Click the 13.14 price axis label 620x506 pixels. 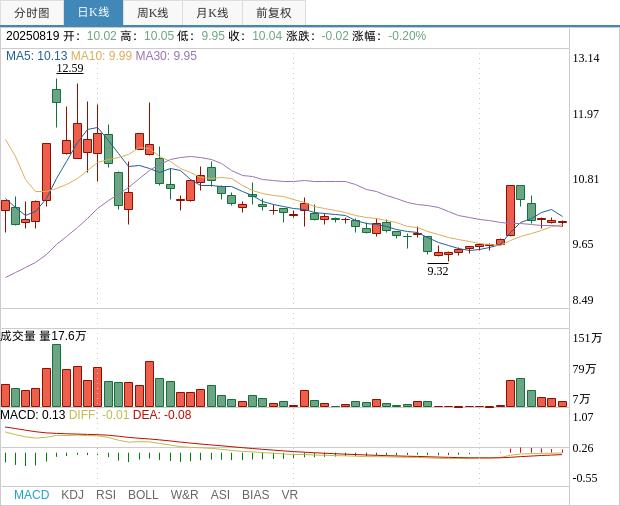(x=586, y=58)
